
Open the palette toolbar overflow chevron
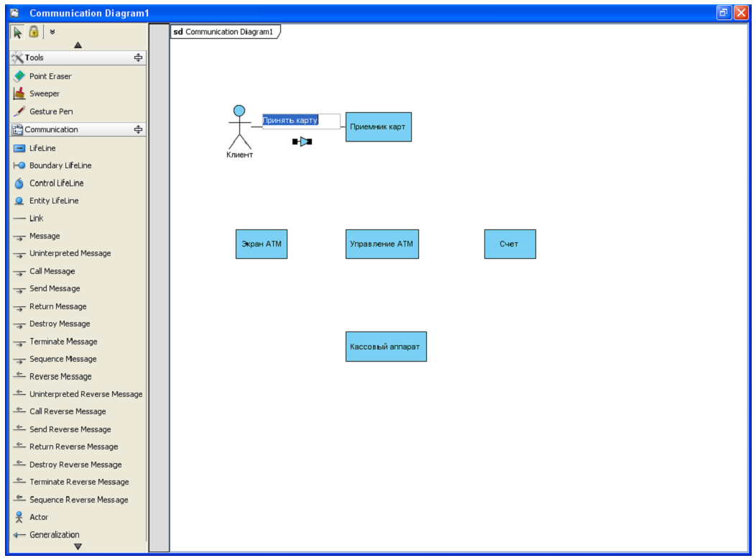52,32
